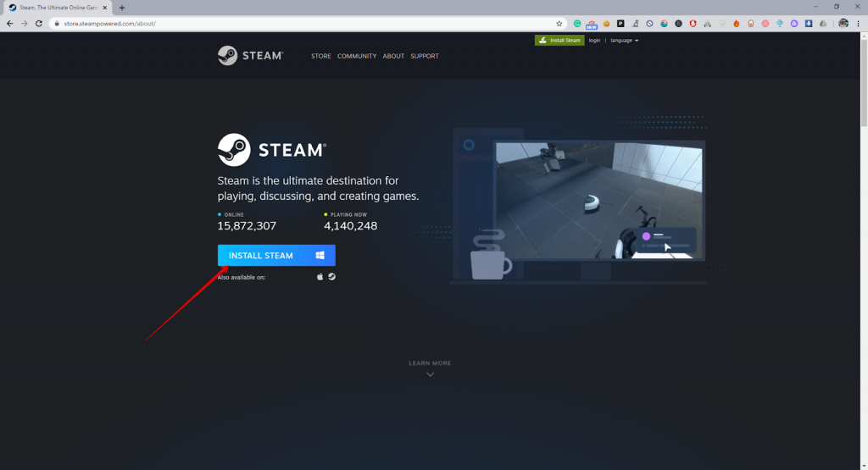Open extension with NEW badge
868x470 pixels.
[592, 25]
